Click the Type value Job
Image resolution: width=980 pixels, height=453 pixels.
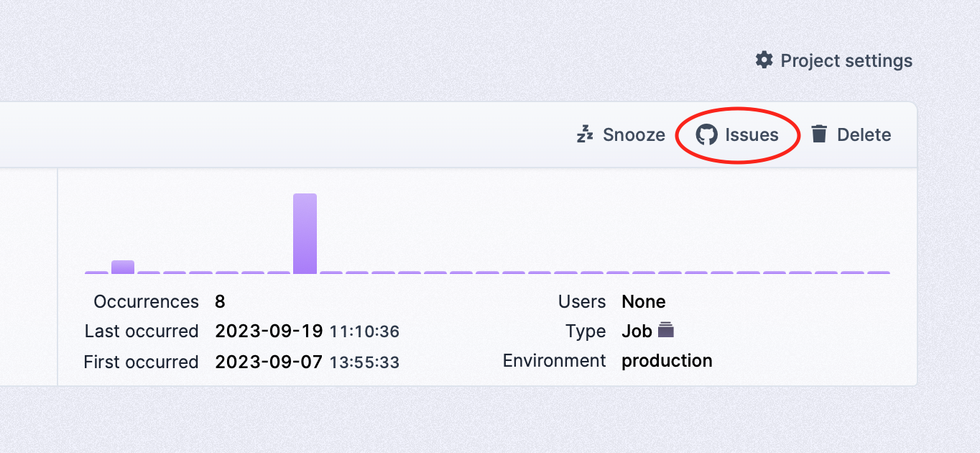click(637, 331)
